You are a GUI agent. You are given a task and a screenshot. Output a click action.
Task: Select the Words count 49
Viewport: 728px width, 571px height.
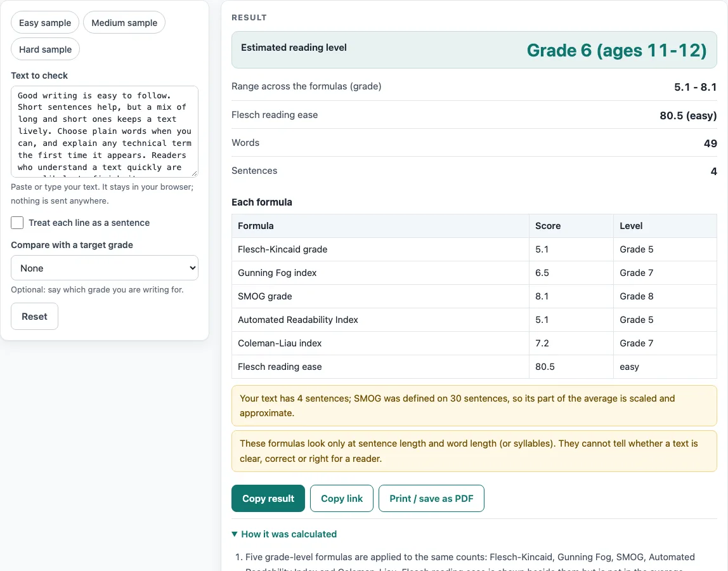tap(710, 143)
